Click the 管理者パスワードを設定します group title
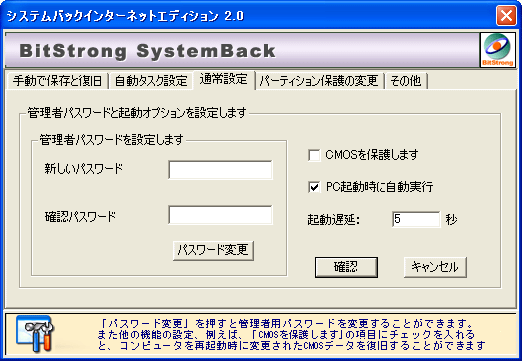The image size is (522, 361). [x=111, y=140]
